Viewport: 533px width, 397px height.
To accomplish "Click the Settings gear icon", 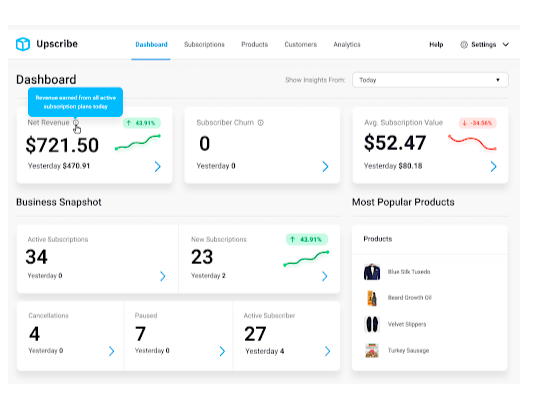I will [x=464, y=45].
